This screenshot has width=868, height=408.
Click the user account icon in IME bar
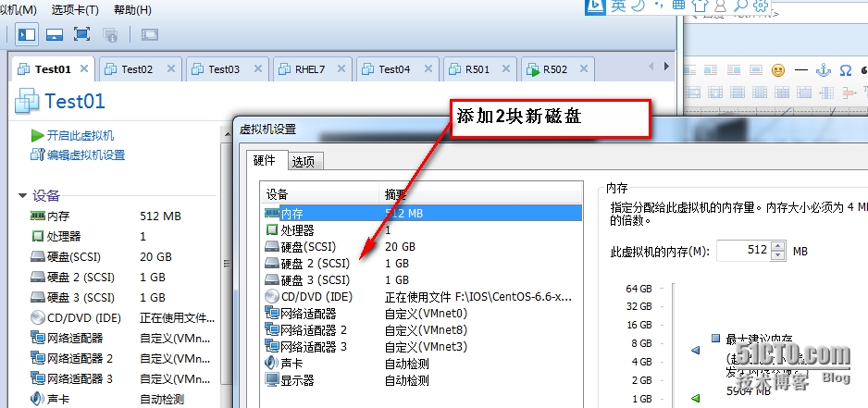(720, 6)
